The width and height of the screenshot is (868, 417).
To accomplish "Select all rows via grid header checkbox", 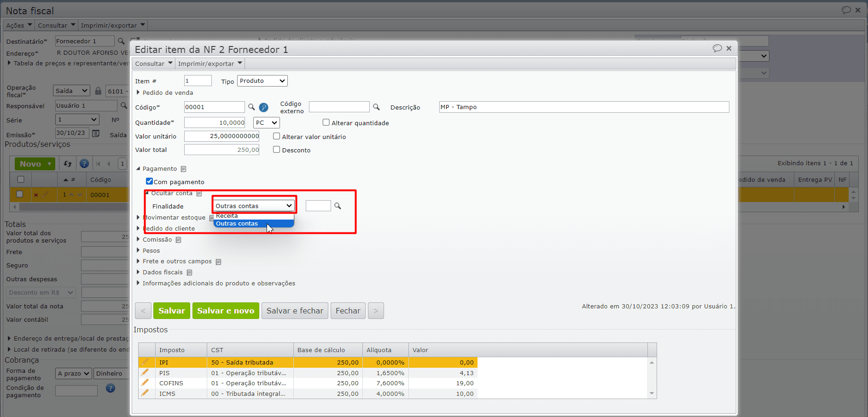I will (x=21, y=180).
